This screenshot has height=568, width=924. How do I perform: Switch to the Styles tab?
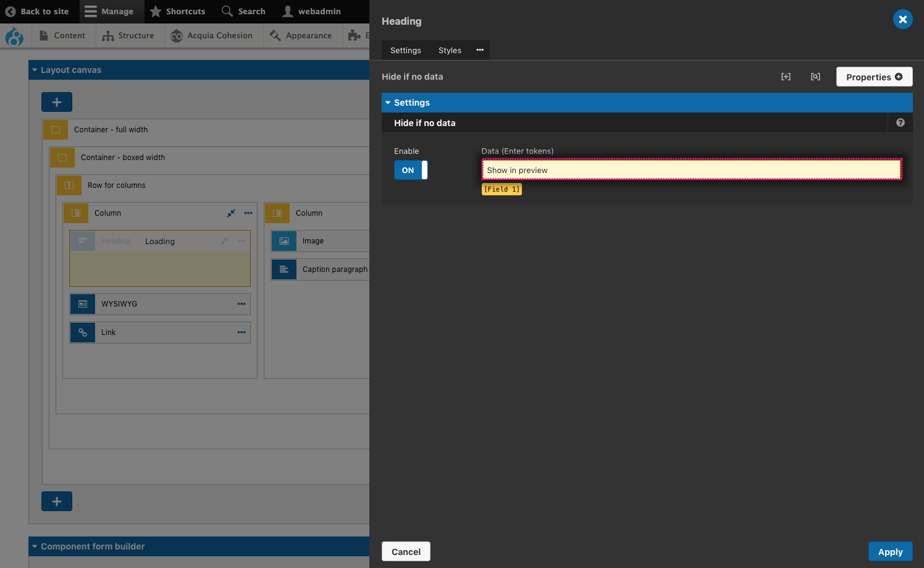pyautogui.click(x=450, y=51)
